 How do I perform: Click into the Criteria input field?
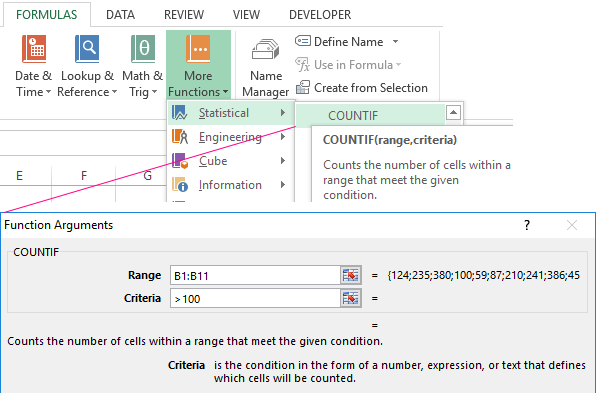(x=255, y=298)
